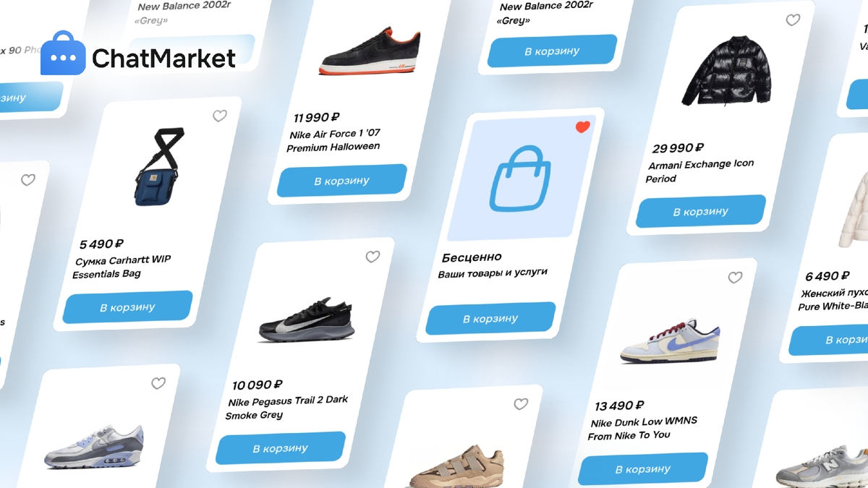This screenshot has width=868, height=488.
Task: Click the ChatMarket brand name text
Action: click(x=164, y=58)
